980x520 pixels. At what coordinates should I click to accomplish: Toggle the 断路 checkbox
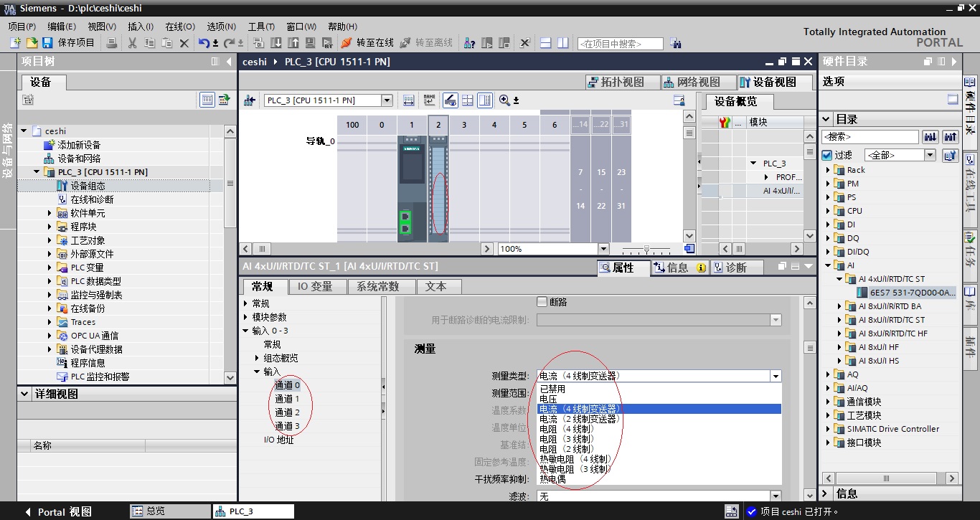[542, 302]
